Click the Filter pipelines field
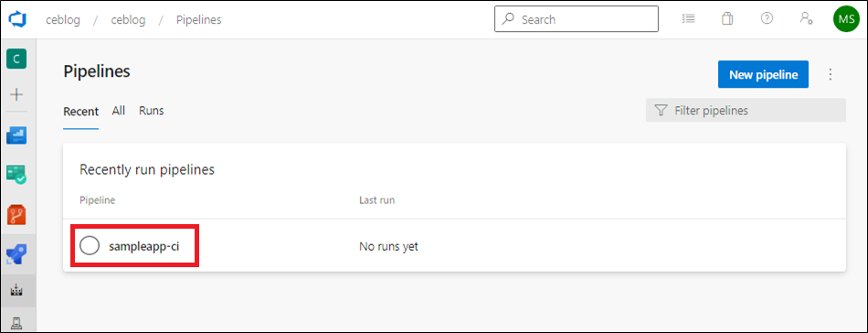 coord(746,111)
